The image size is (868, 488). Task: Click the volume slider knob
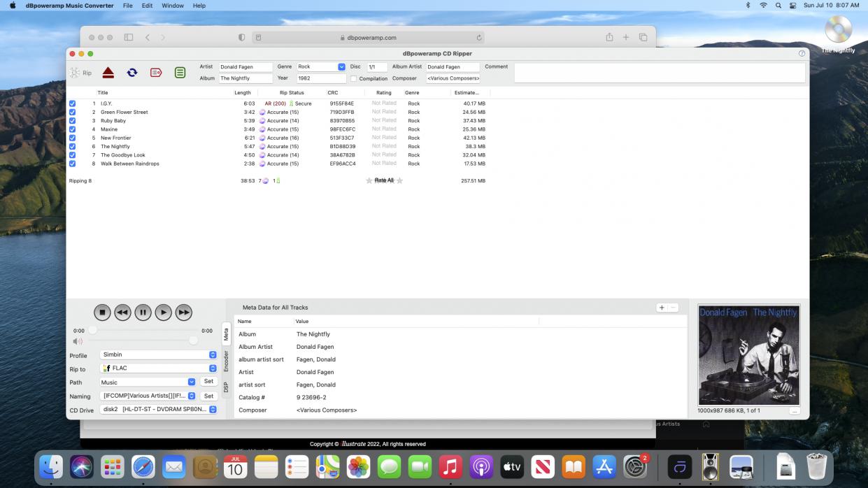click(x=193, y=340)
